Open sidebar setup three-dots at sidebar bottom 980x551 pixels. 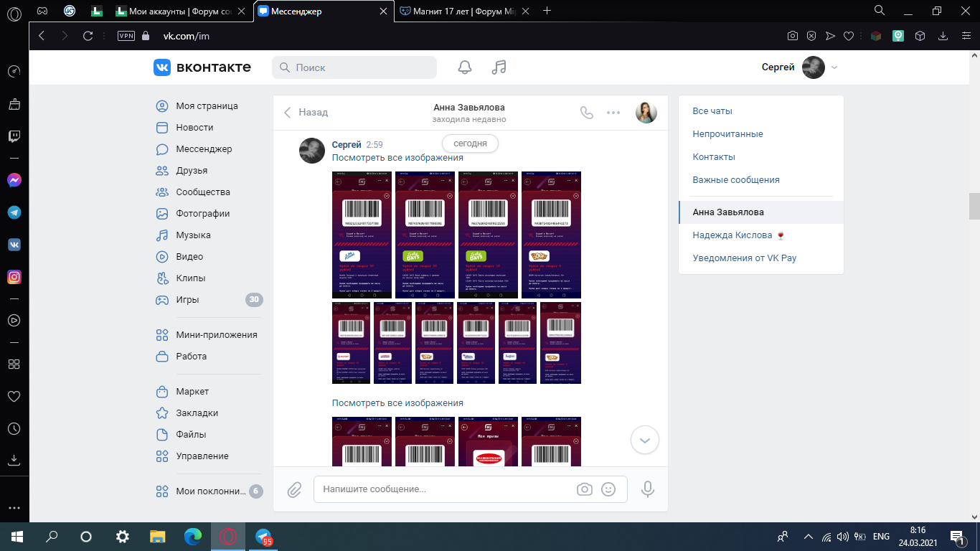point(14,507)
